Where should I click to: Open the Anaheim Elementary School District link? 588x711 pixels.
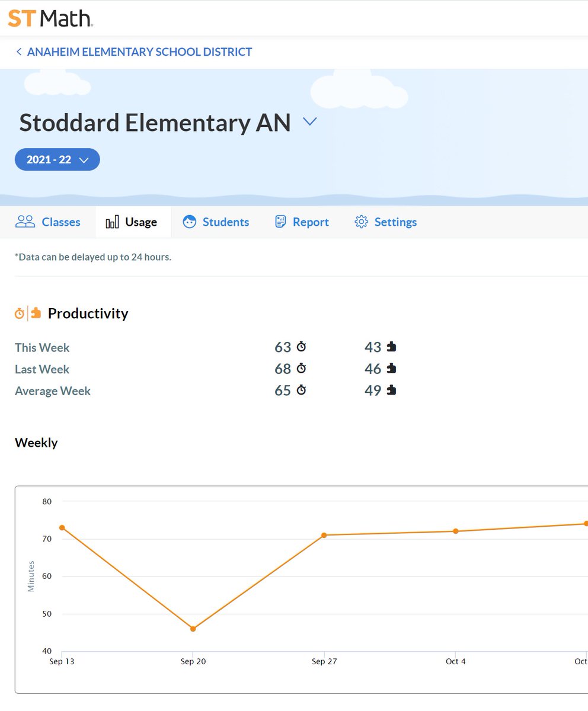click(x=140, y=52)
